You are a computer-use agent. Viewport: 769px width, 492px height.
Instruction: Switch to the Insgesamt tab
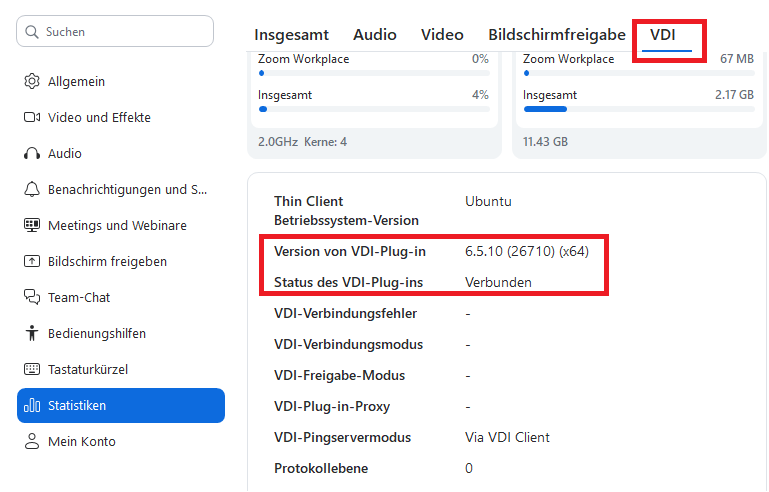coord(291,34)
